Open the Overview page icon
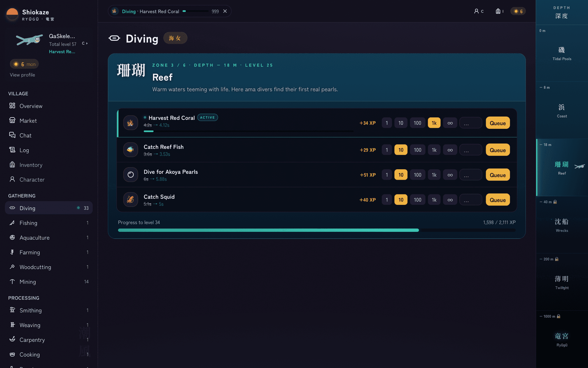 (x=12, y=105)
